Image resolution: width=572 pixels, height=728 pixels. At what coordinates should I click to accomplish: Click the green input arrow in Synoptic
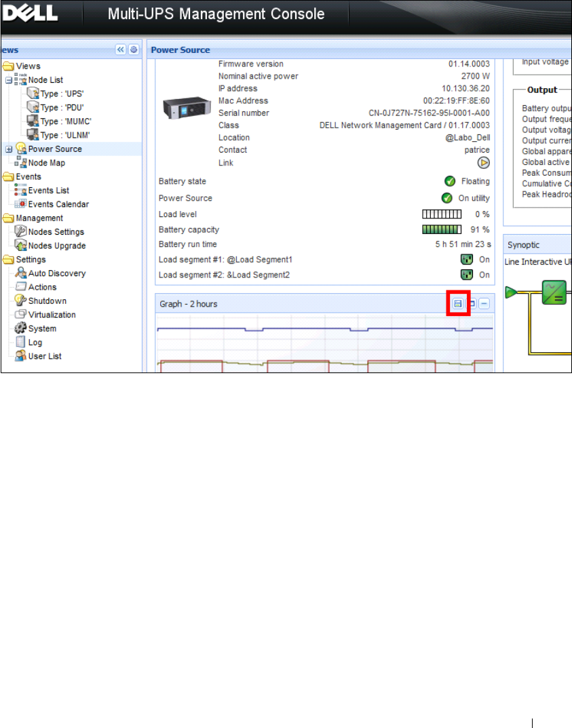click(x=511, y=292)
